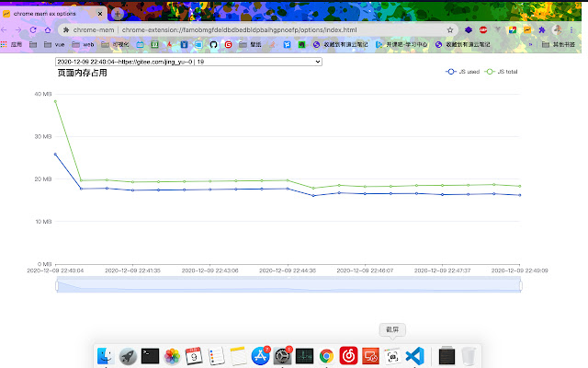Open the Chrome three-dot menu

point(571,30)
